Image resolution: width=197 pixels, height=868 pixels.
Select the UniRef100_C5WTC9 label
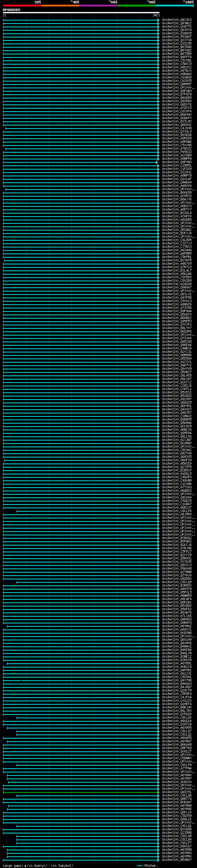(177, 64)
